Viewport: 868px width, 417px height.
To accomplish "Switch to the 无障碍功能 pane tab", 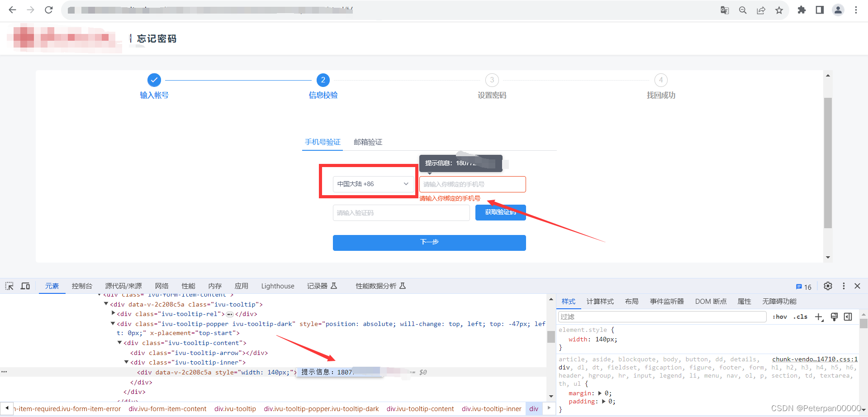I will click(779, 302).
